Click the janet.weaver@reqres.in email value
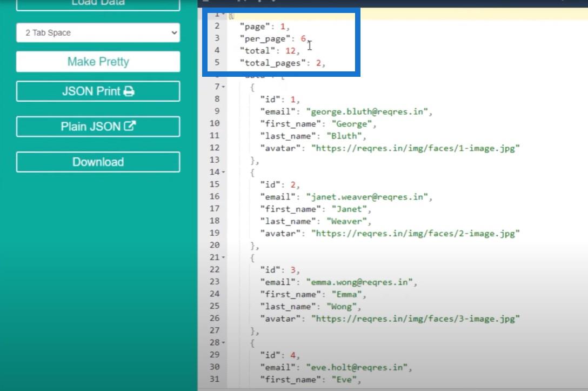Viewport: 588px width, 391px height. coord(367,197)
